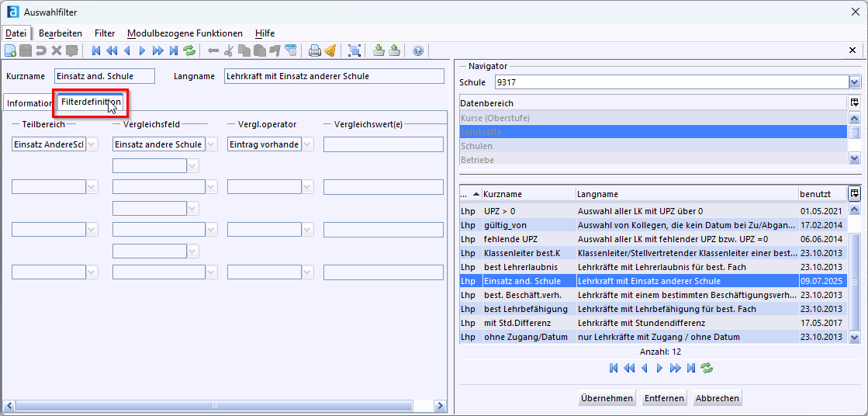This screenshot has height=416, width=868.
Task: Select Betriebe in Datenbereich list
Action: tap(653, 160)
